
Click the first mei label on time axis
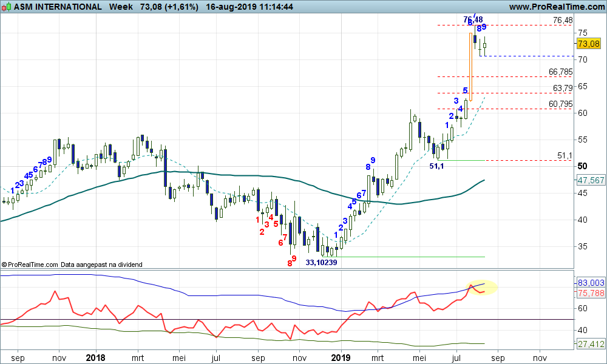click(179, 358)
